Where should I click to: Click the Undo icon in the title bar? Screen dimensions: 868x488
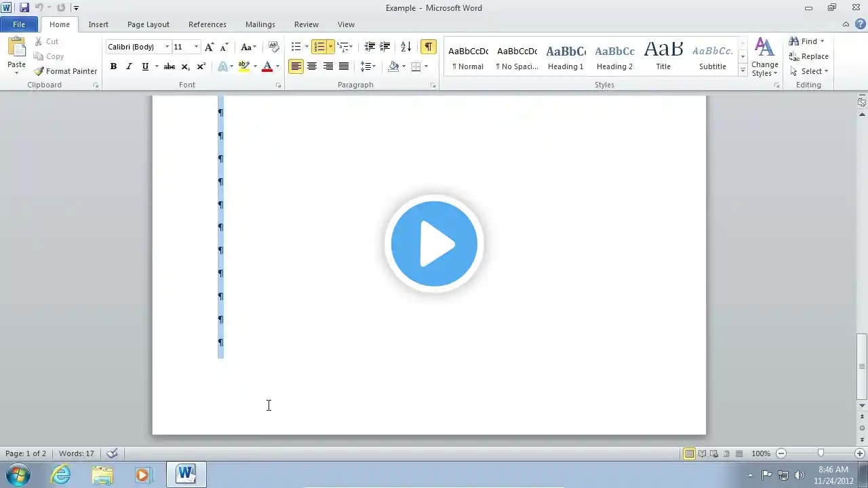click(x=39, y=8)
